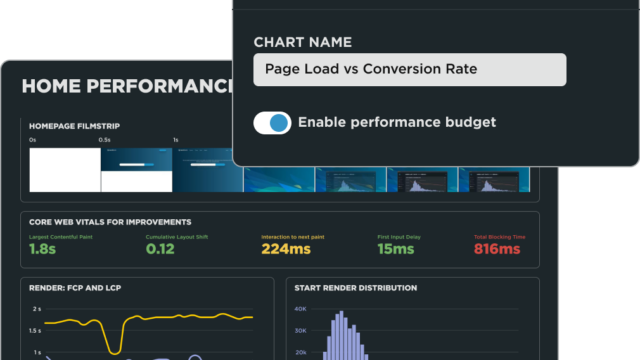
Task: Click the Homepage Filmstrip heading
Action: pos(74,127)
